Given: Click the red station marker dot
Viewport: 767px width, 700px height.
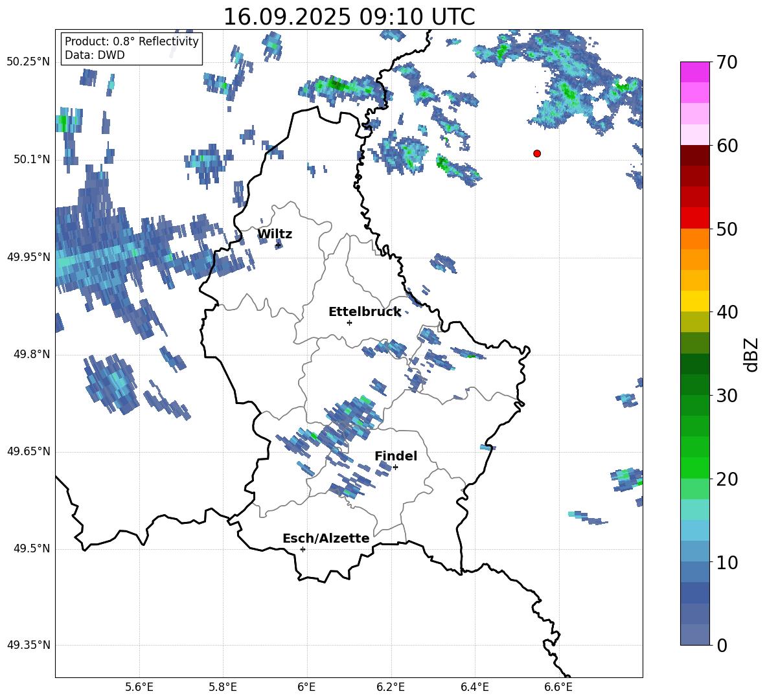Looking at the screenshot, I should pyautogui.click(x=537, y=153).
